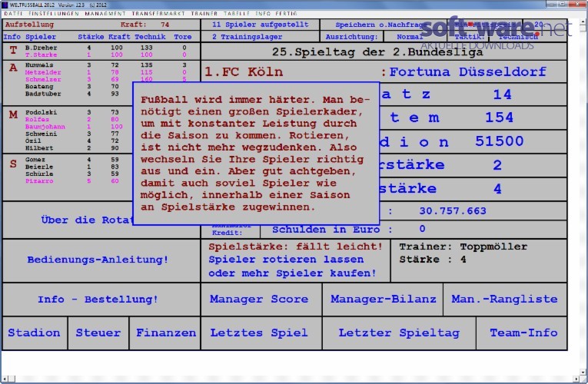Open the INFO menu
588x384 pixels.
tap(263, 14)
